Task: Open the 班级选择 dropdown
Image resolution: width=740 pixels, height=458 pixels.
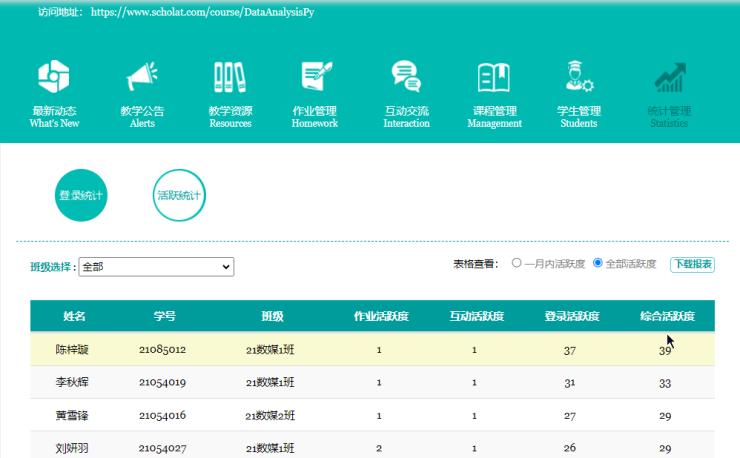Action: coord(156,267)
